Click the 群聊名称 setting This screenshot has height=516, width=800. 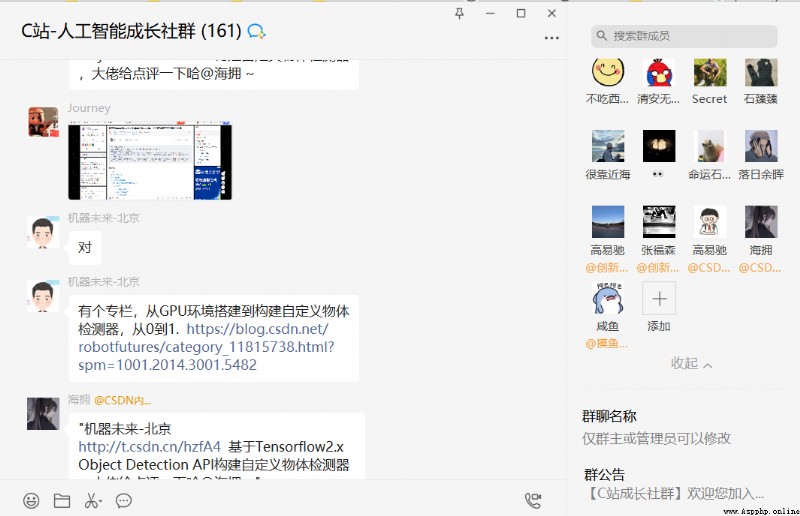pyautogui.click(x=609, y=416)
